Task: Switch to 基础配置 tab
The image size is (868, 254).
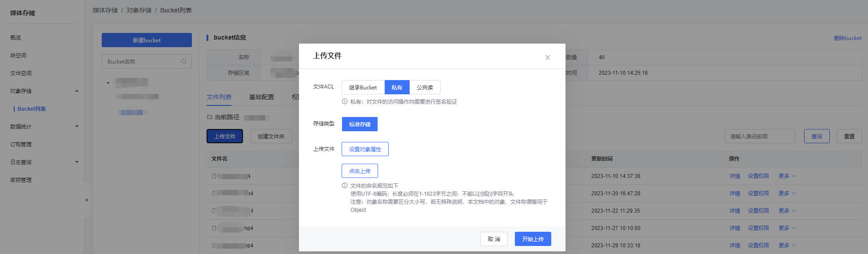Action: click(x=261, y=97)
